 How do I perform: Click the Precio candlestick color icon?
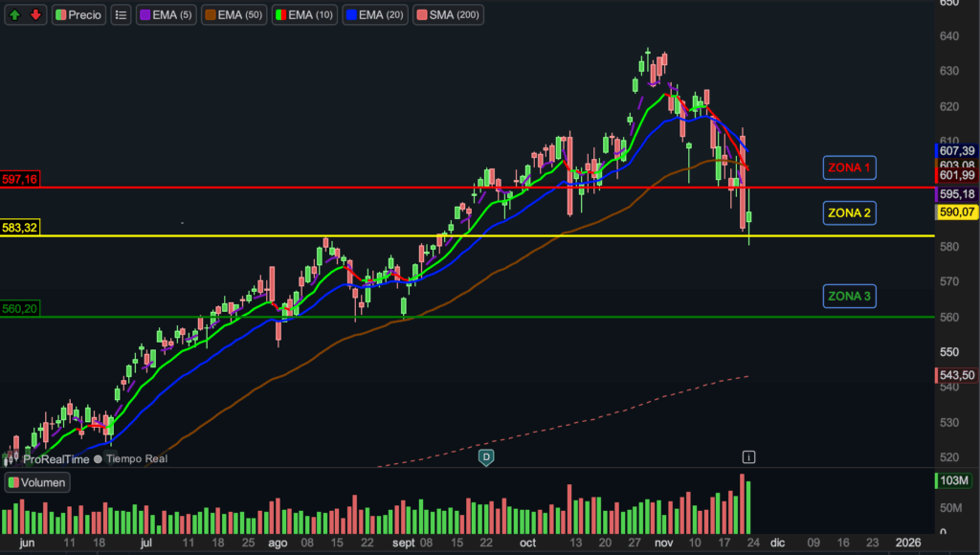[x=61, y=14]
